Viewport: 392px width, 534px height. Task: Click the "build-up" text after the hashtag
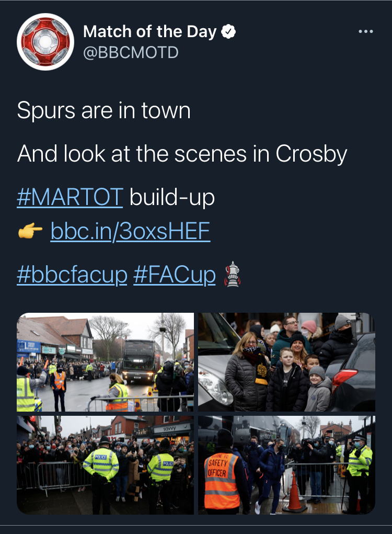click(x=172, y=198)
